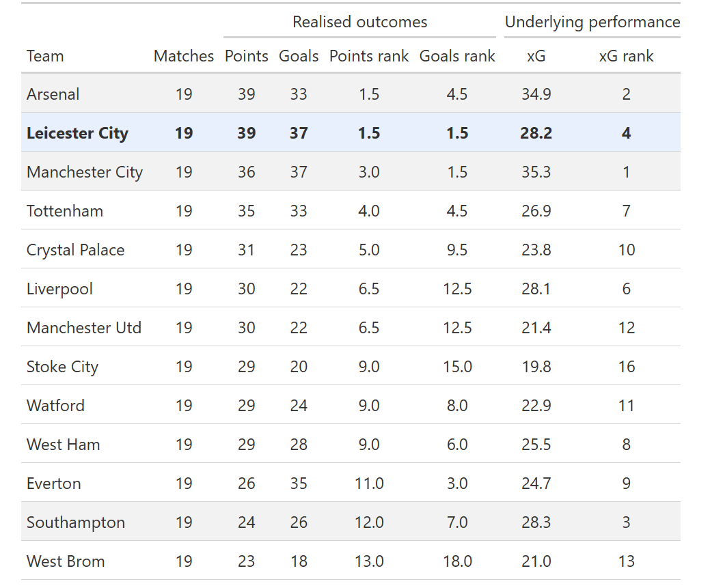Select the West Brom team name
This screenshot has height=588, width=710.
pos(66,561)
